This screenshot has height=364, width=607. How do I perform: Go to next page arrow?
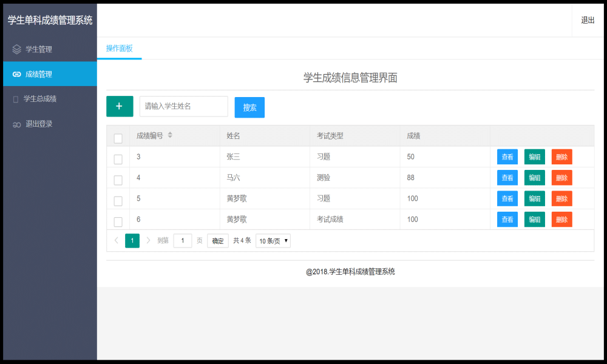click(148, 241)
